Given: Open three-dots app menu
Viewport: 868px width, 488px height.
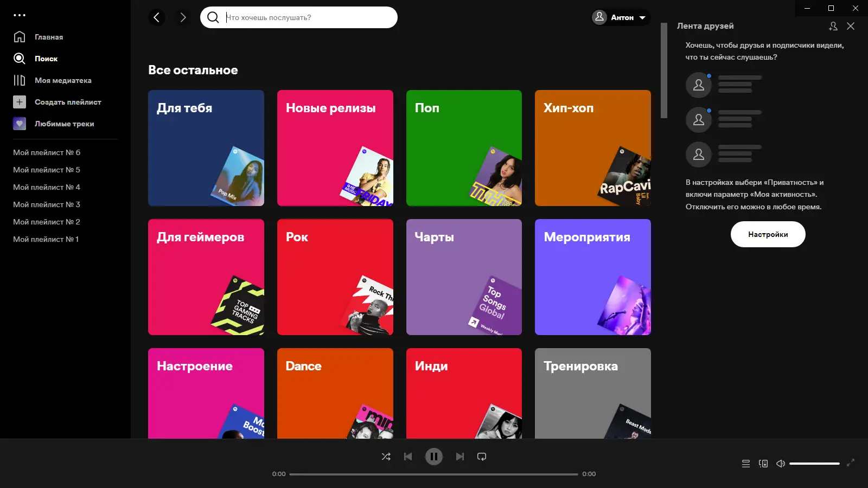Looking at the screenshot, I should [x=20, y=15].
